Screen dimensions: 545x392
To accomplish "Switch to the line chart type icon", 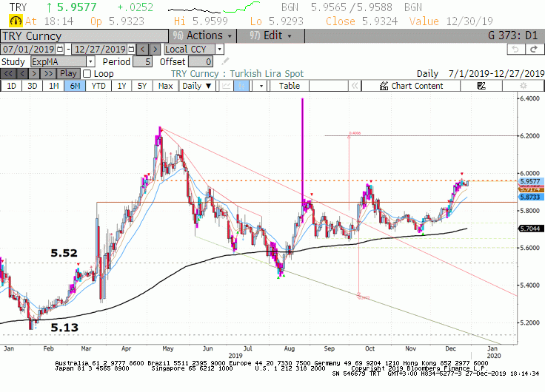I will pyautogui.click(x=227, y=86).
